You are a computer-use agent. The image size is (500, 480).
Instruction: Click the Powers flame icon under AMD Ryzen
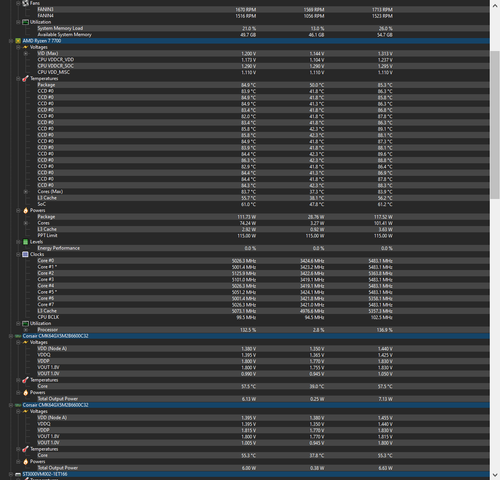tap(25, 210)
